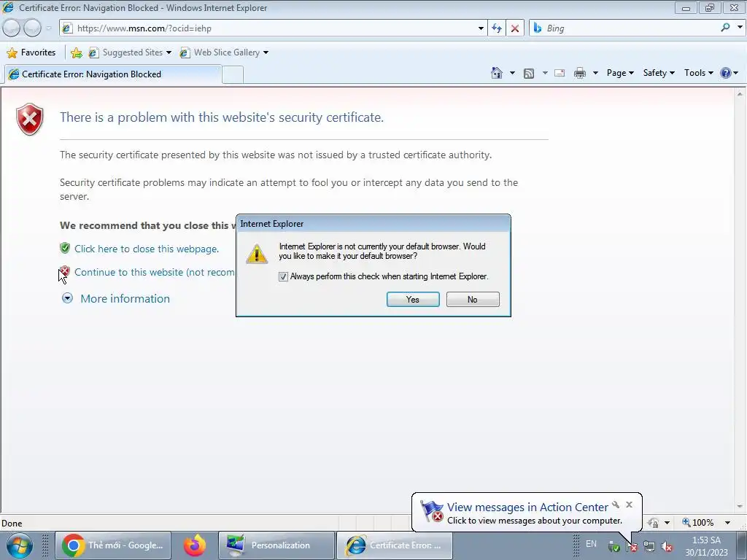
Task: Click the Action Center flag tray icon
Action: click(x=631, y=546)
